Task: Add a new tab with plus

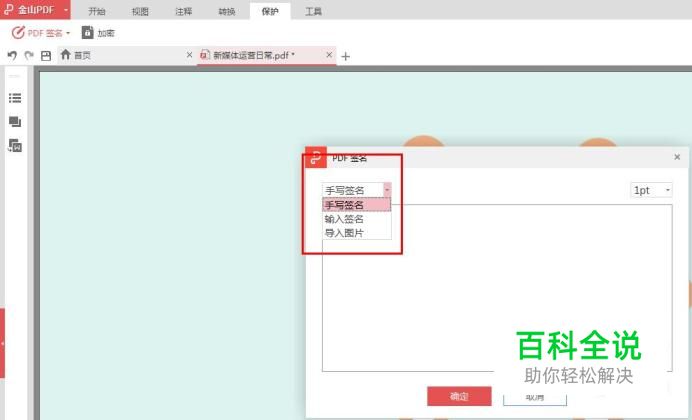Action: (x=346, y=56)
